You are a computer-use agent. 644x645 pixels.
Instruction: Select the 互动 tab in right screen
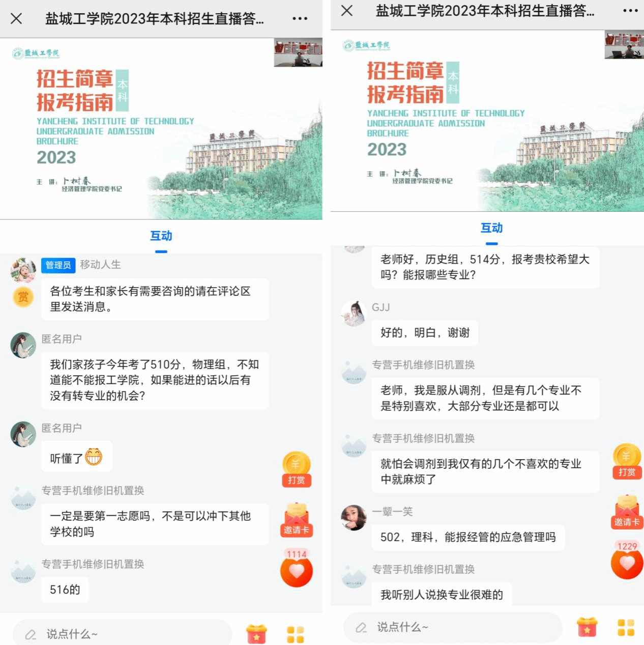(492, 229)
